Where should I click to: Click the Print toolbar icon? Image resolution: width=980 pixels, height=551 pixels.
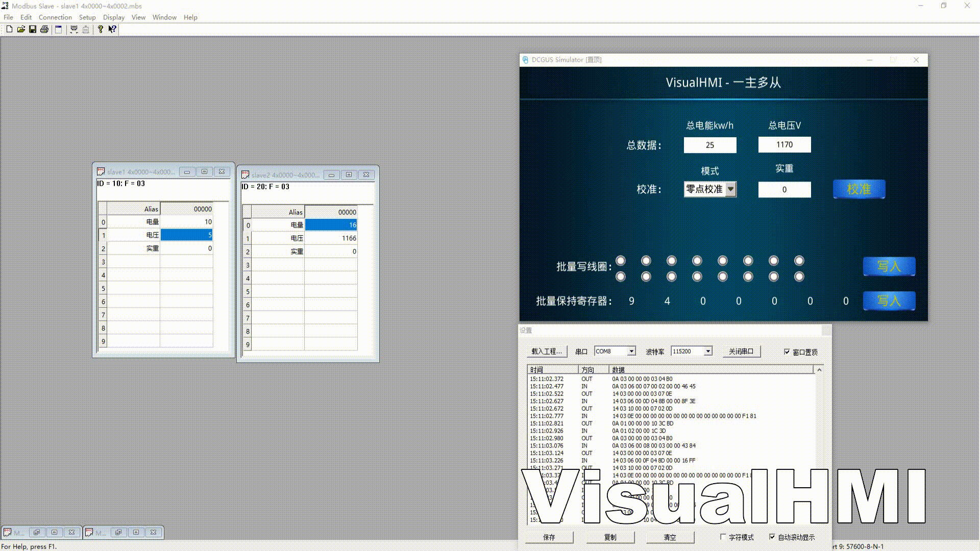44,29
